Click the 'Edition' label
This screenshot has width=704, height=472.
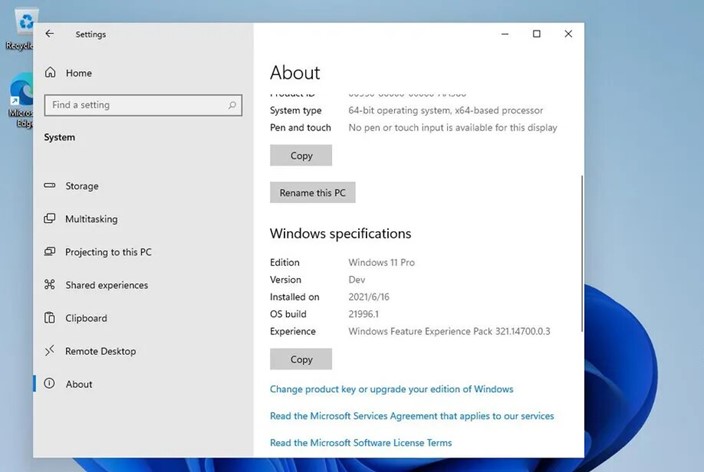(x=285, y=262)
